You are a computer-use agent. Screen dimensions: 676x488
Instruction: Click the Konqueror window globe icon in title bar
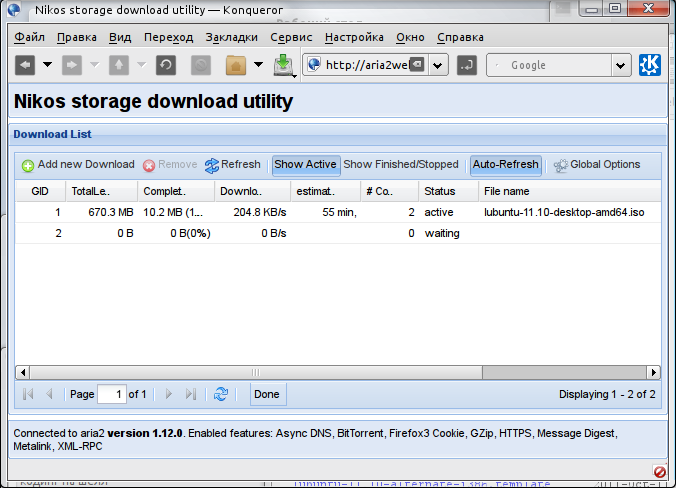pyautogui.click(x=14, y=10)
